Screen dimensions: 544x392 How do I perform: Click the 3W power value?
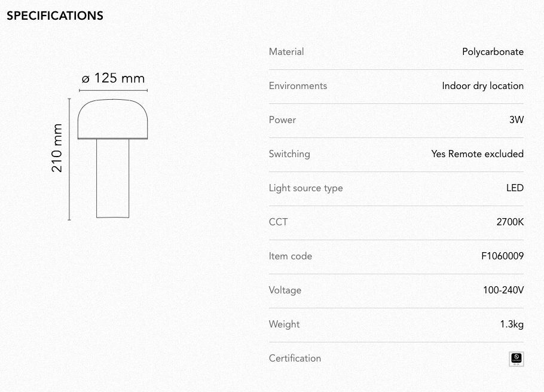[x=517, y=120]
